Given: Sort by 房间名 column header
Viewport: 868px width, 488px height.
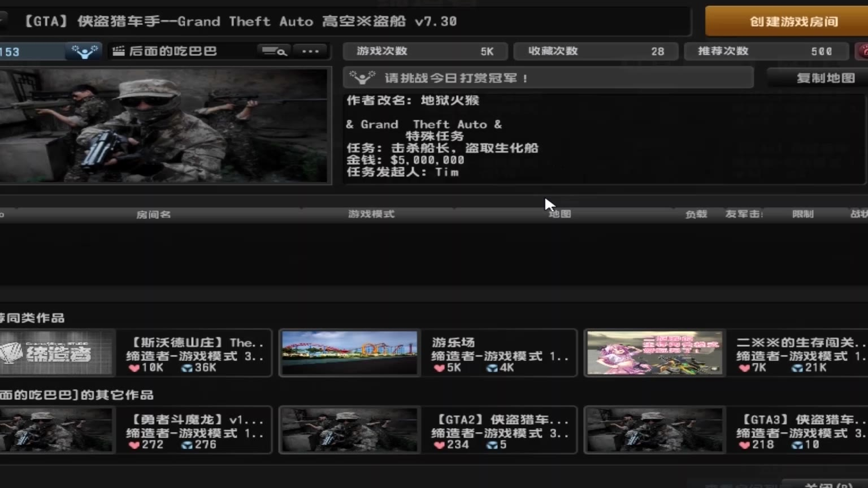Looking at the screenshot, I should [x=154, y=215].
